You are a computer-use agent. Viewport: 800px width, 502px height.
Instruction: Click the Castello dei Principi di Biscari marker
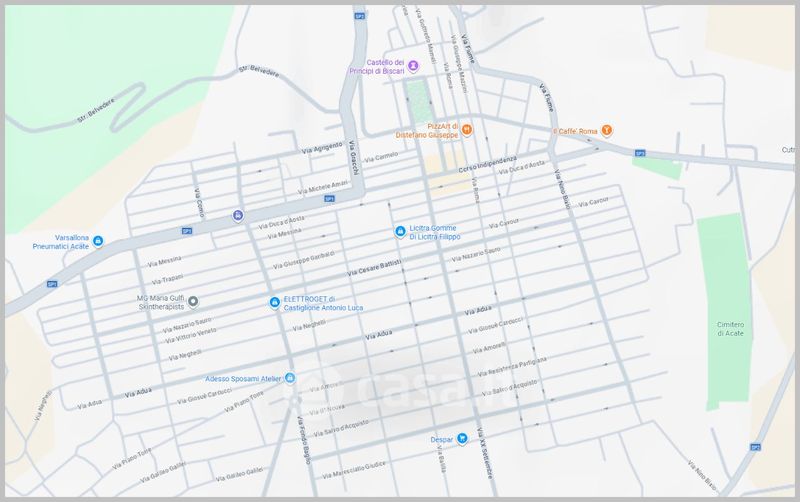click(x=413, y=65)
